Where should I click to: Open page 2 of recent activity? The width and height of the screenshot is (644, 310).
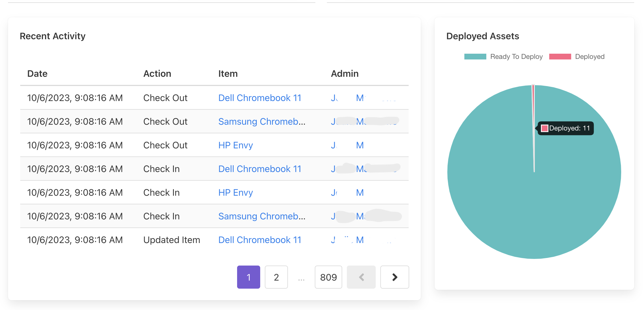276,277
